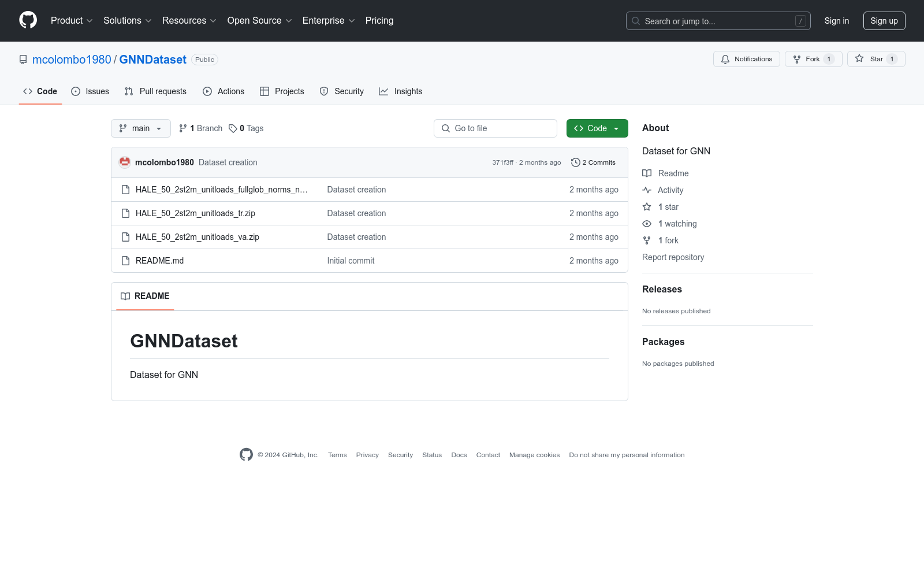This screenshot has height=578, width=924.
Task: Click the book icon next to Readme
Action: click(x=647, y=173)
